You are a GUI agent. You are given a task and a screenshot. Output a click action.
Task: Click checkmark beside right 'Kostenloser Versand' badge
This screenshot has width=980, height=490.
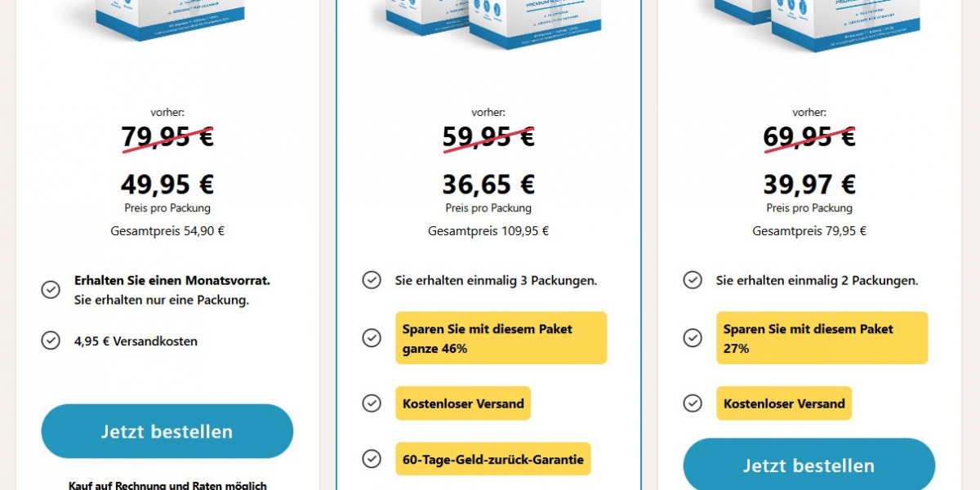[693, 403]
